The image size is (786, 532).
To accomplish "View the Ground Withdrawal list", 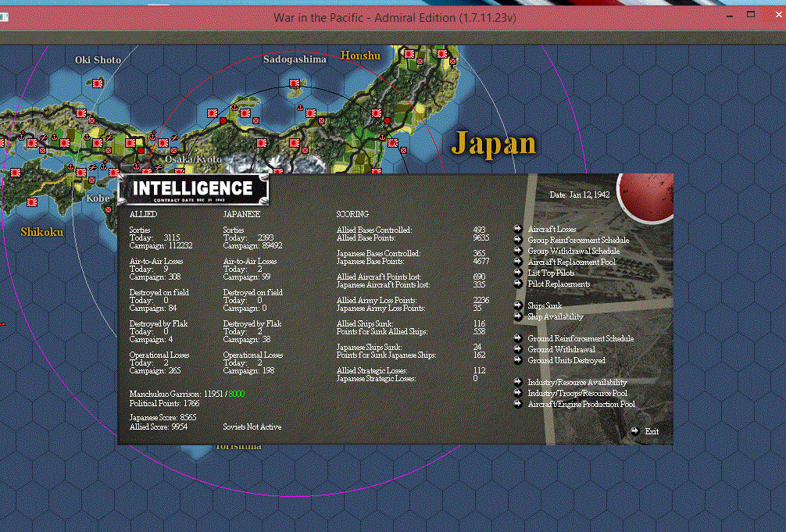I will click(x=562, y=350).
